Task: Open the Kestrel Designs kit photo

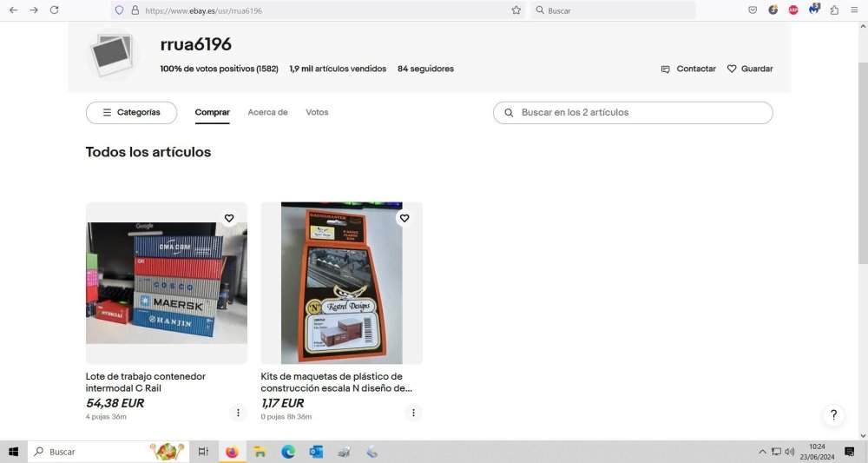Action: 341,282
